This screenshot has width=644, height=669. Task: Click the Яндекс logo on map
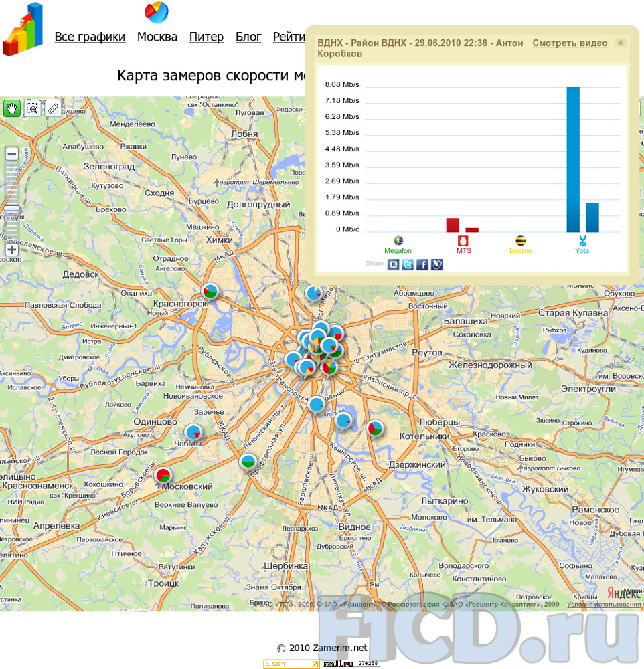[625, 593]
